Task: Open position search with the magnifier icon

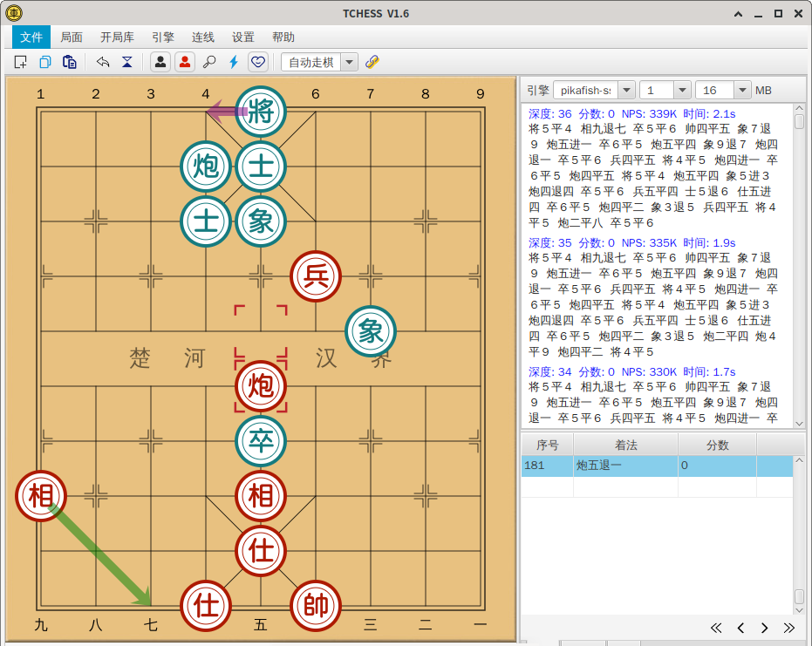Action: click(209, 62)
